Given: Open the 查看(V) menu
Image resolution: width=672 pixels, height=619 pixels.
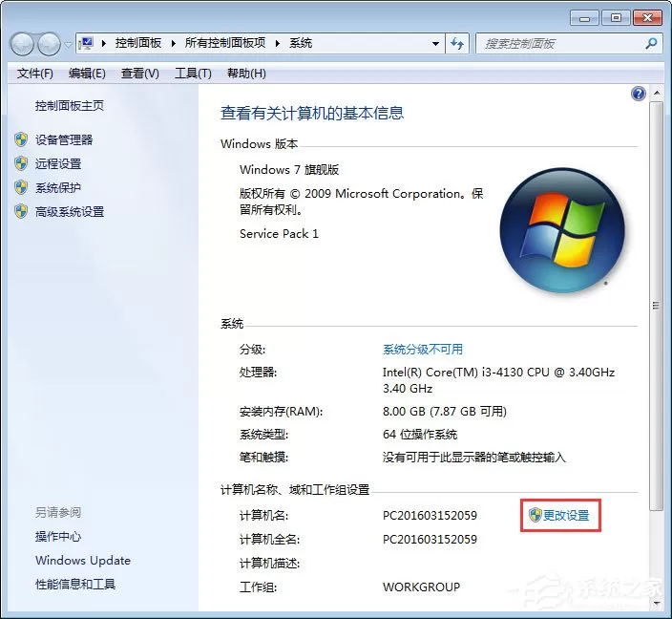Looking at the screenshot, I should 139,74.
